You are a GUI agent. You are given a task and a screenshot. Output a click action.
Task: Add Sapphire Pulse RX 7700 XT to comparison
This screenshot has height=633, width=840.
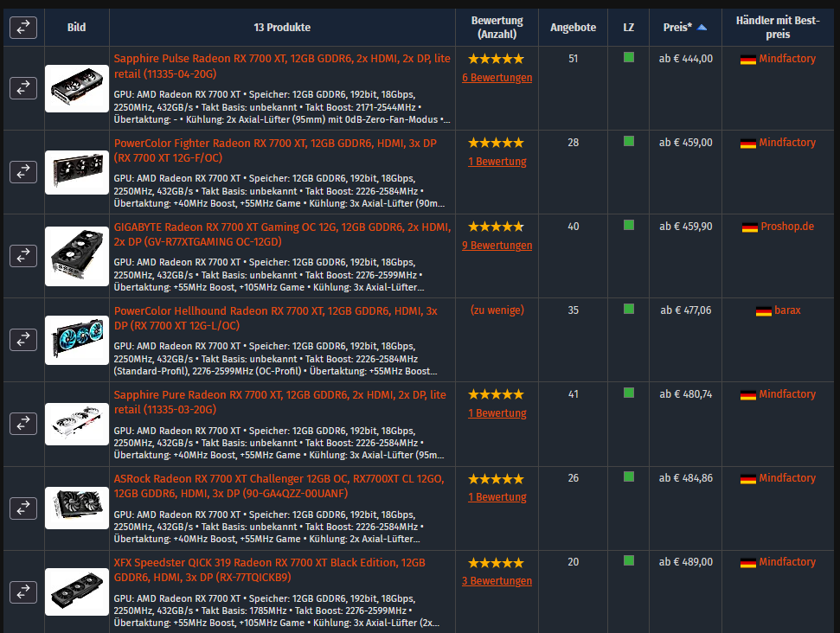[23, 88]
